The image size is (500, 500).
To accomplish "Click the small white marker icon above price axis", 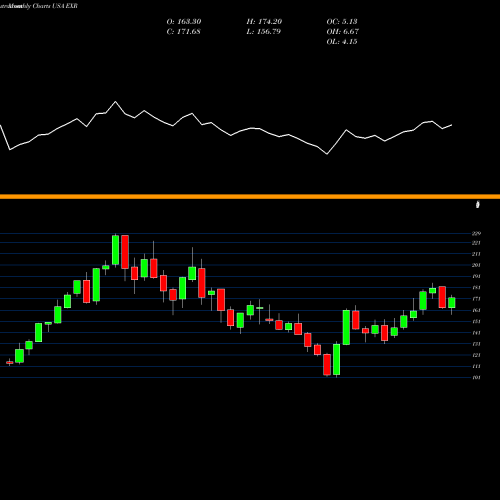I will 478,204.
